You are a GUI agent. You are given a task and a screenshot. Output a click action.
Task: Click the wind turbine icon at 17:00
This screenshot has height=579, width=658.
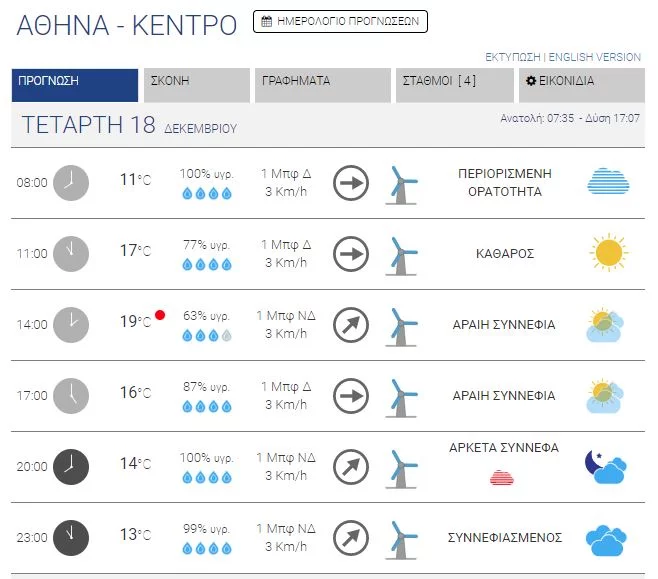pos(401,395)
